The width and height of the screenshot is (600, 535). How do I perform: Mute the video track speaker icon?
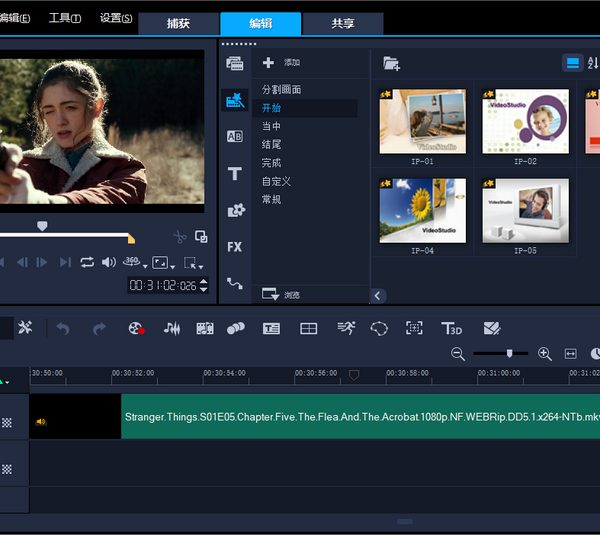(41, 422)
